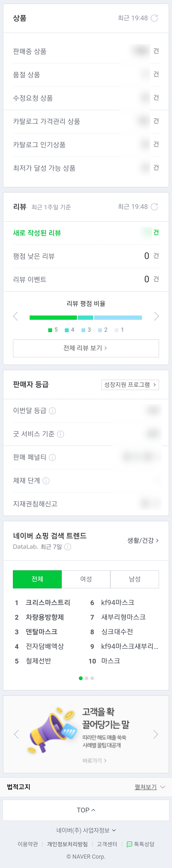
Task: Open info icon beside 제재 단계
Action: pyautogui.click(x=46, y=481)
